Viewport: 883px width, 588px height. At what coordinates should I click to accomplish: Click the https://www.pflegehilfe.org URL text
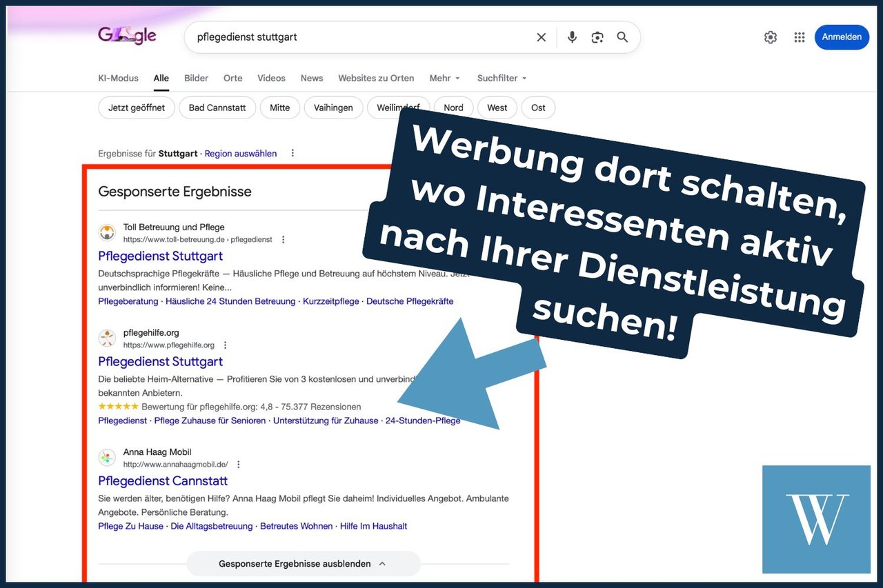click(169, 345)
